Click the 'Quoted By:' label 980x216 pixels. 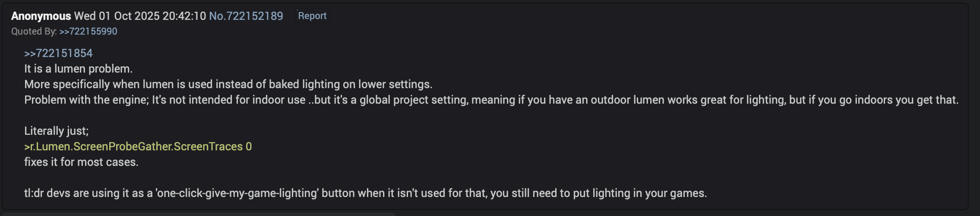point(34,32)
